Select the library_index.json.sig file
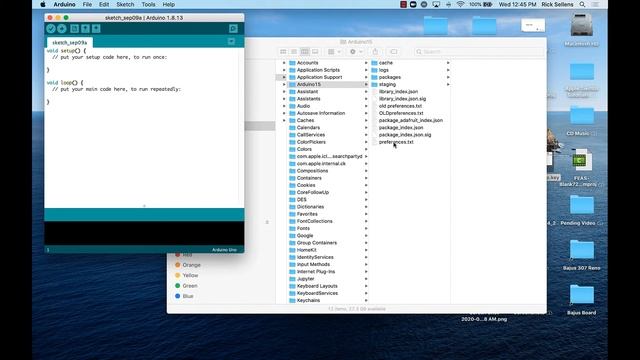The width and height of the screenshot is (640, 360). (402, 99)
